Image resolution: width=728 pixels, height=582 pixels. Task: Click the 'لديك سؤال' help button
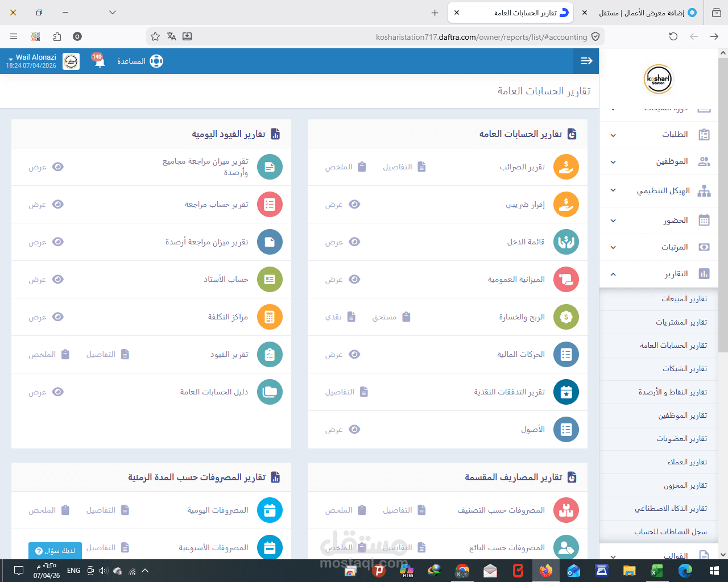[55, 551]
